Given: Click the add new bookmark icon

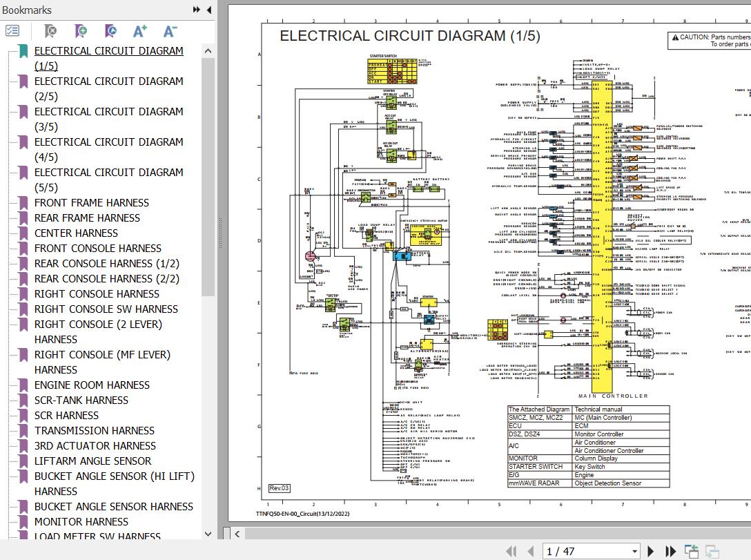Looking at the screenshot, I should pos(81,31).
